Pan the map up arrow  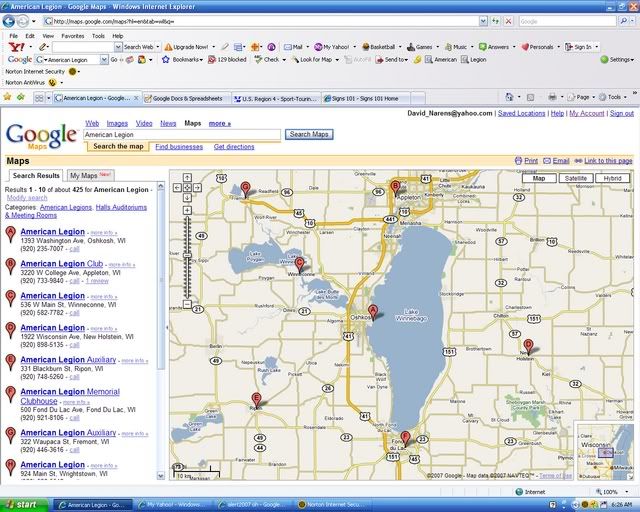(187, 178)
